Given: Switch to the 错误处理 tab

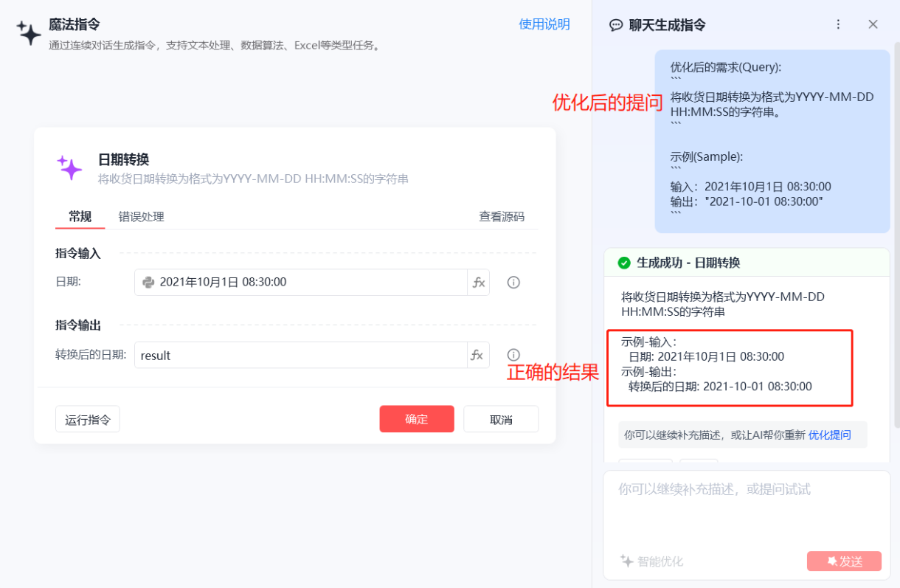Looking at the screenshot, I should click(x=142, y=216).
